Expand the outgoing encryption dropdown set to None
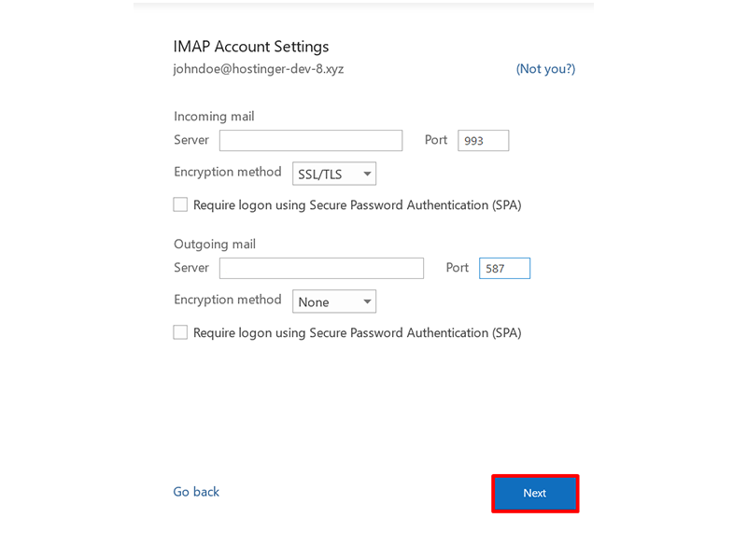This screenshot has width=747, height=560. click(x=334, y=301)
